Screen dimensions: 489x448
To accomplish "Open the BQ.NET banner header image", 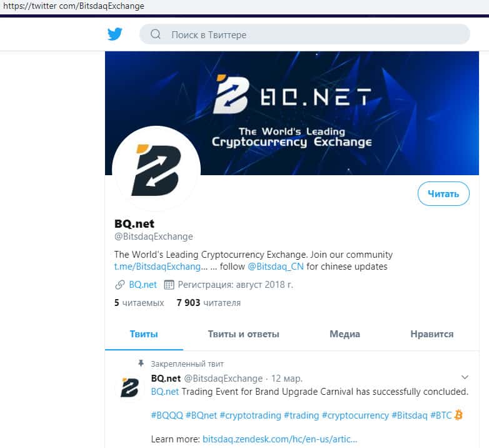I will tap(292, 113).
